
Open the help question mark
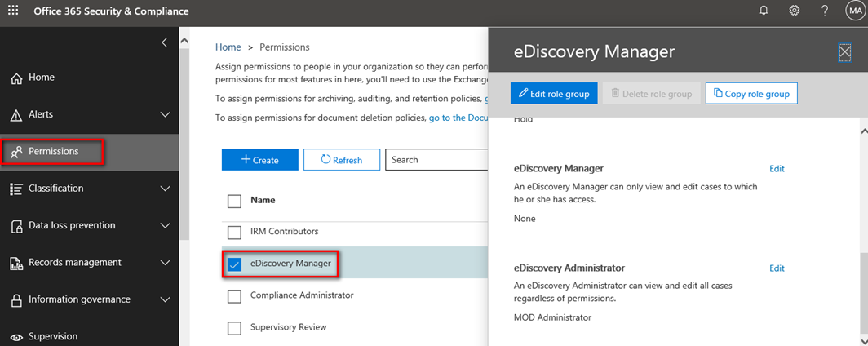(x=825, y=11)
